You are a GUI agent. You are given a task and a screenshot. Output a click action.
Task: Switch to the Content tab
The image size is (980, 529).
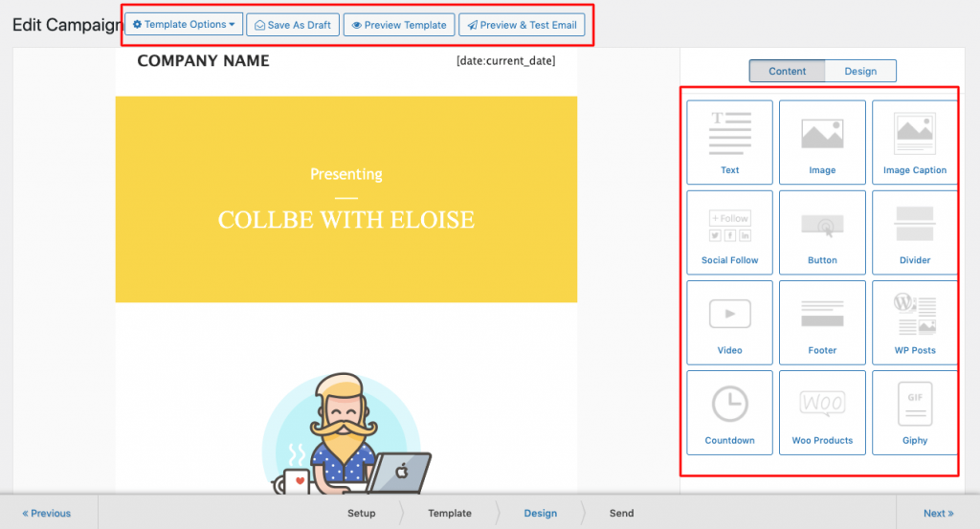pos(788,71)
